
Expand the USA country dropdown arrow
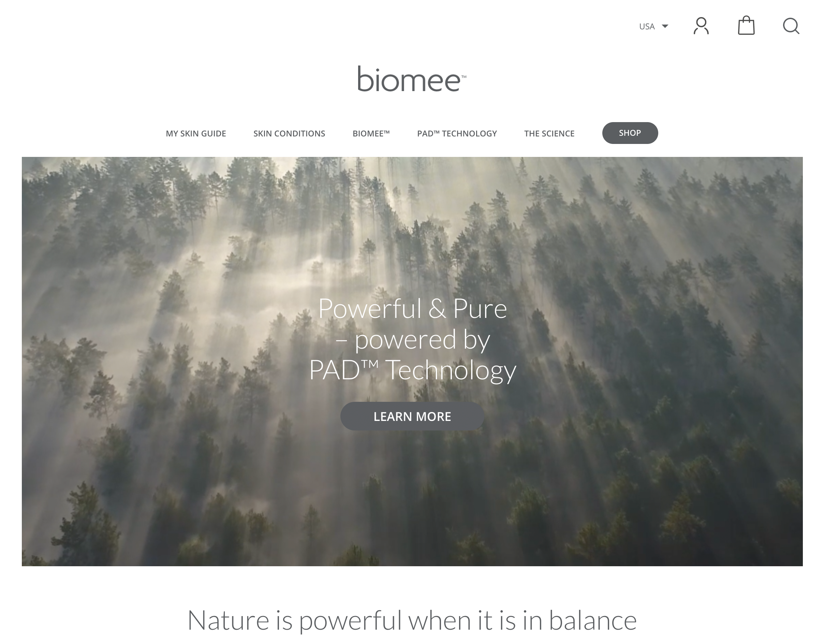pyautogui.click(x=665, y=26)
